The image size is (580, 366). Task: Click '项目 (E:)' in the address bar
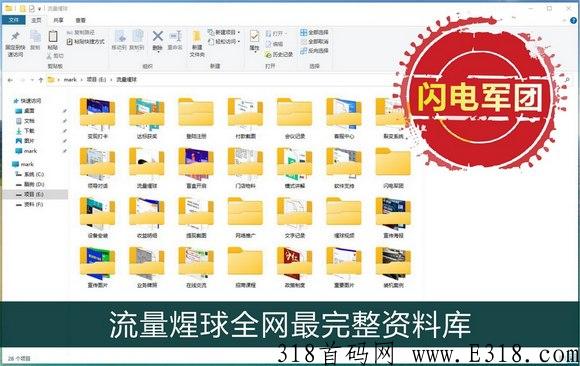(x=96, y=80)
